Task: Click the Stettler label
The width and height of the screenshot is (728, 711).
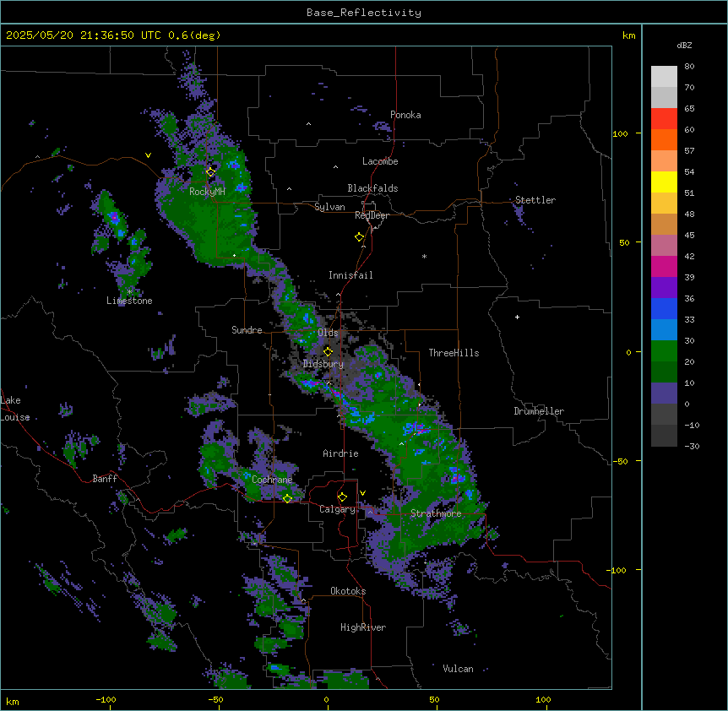Action: pyautogui.click(x=535, y=200)
